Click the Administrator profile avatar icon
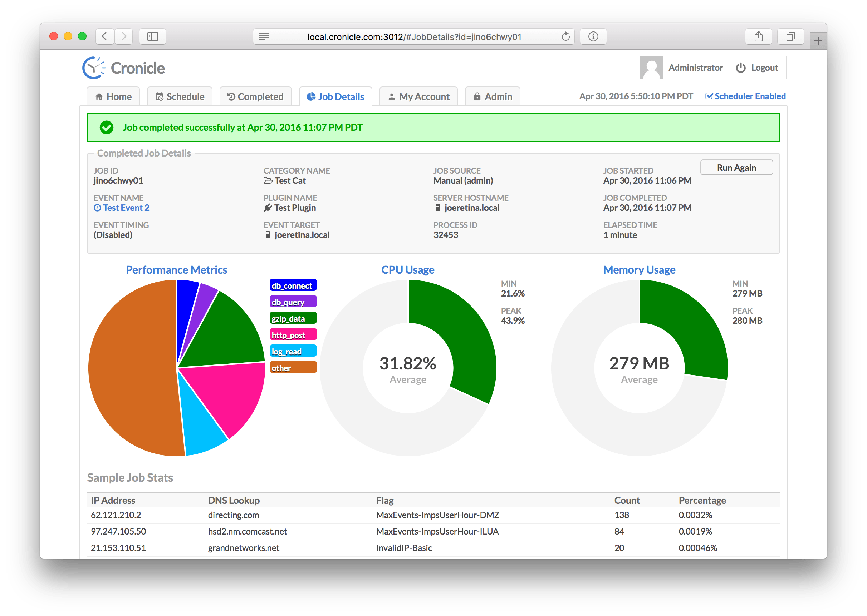This screenshot has height=616, width=867. pyautogui.click(x=653, y=67)
